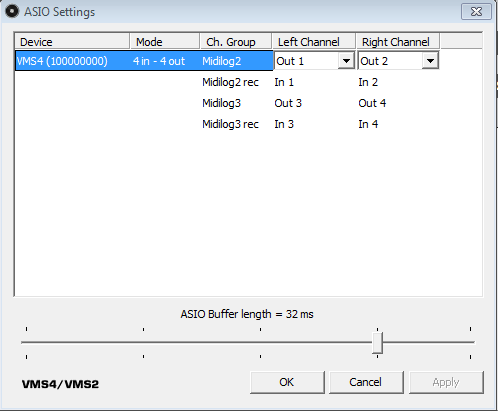498x411 pixels.
Task: Select the Midilog3 rec channel group
Action: 230,124
